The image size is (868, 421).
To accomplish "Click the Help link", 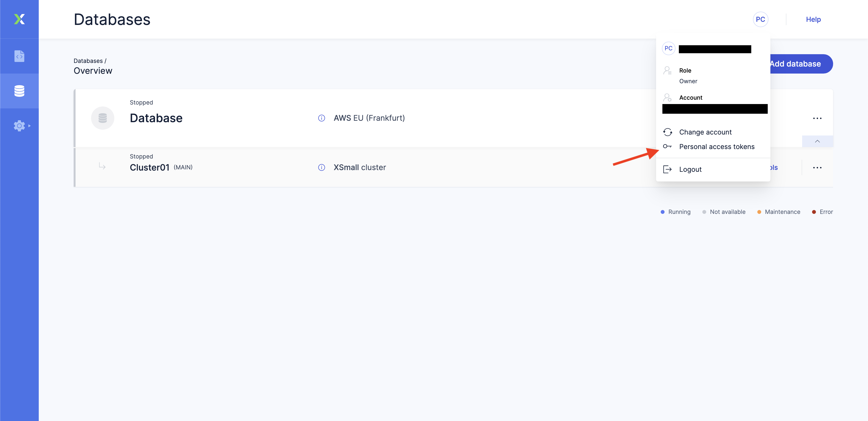I will click(813, 19).
